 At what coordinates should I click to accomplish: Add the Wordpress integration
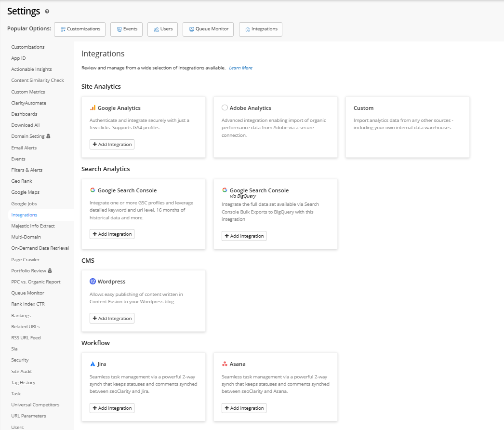[112, 319]
